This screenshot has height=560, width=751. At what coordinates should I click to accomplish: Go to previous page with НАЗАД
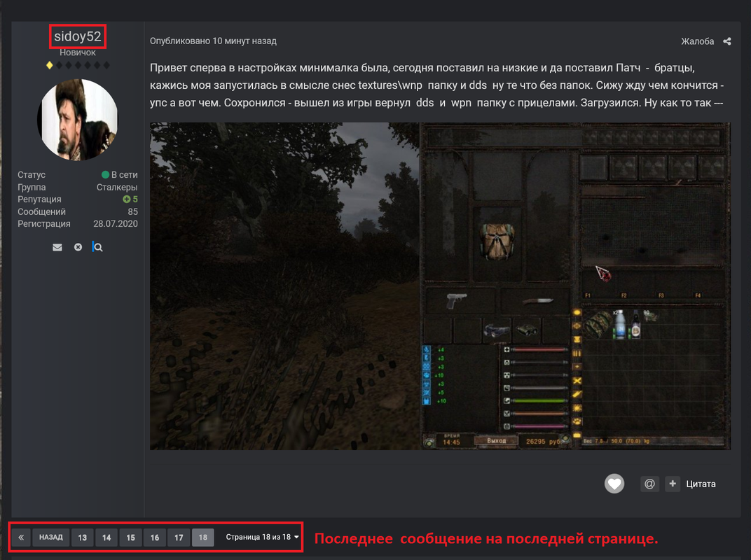pyautogui.click(x=50, y=538)
